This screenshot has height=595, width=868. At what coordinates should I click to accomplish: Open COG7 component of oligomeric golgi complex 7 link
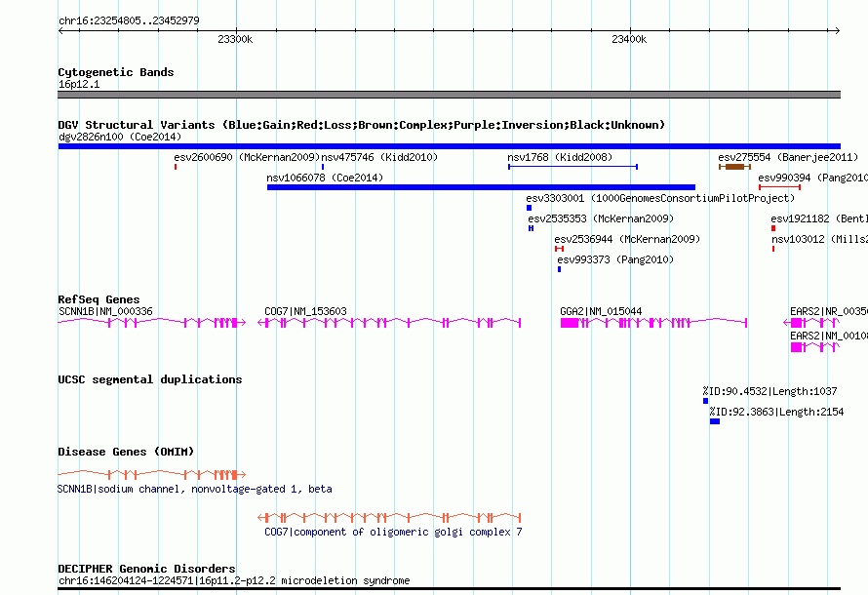(x=393, y=532)
